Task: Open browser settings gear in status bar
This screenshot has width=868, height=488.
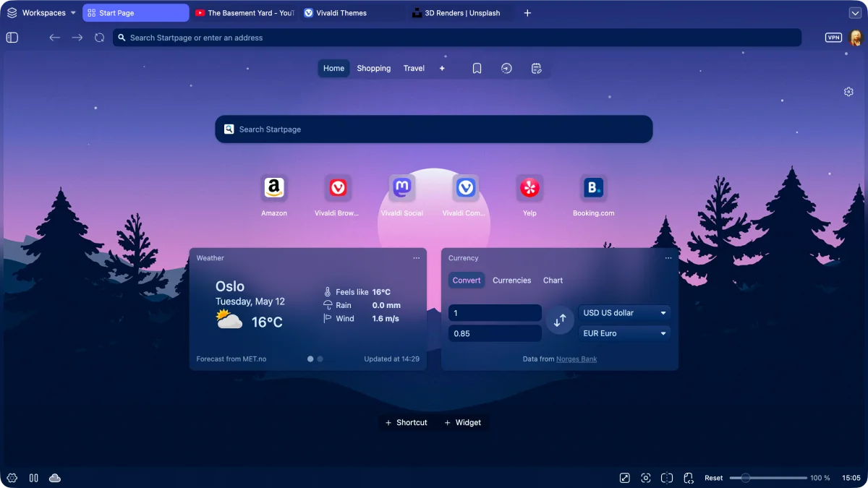Action: coord(12,478)
